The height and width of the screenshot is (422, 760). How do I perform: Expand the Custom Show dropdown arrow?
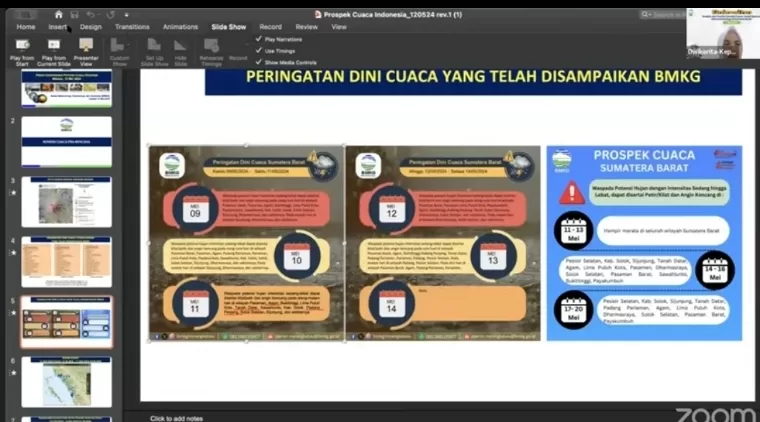click(x=127, y=46)
